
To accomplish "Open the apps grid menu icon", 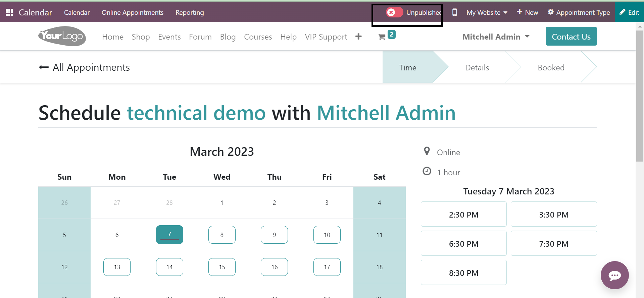I will pyautogui.click(x=9, y=12).
